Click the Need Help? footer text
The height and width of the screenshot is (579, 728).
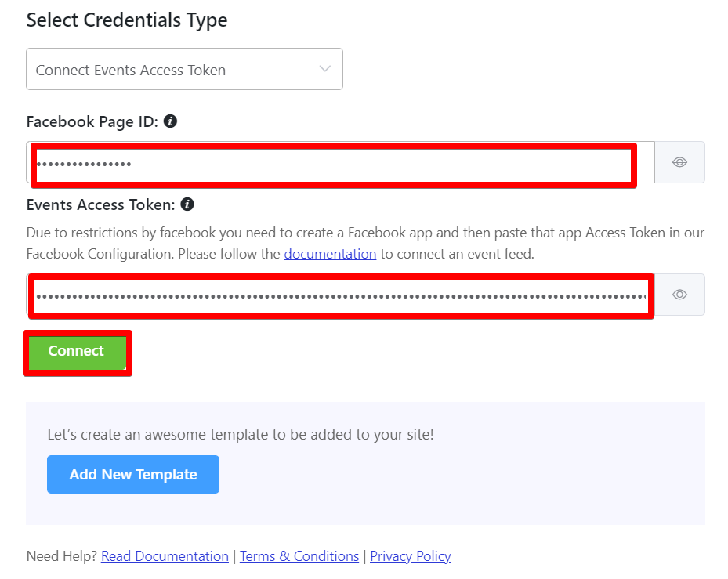click(62, 555)
